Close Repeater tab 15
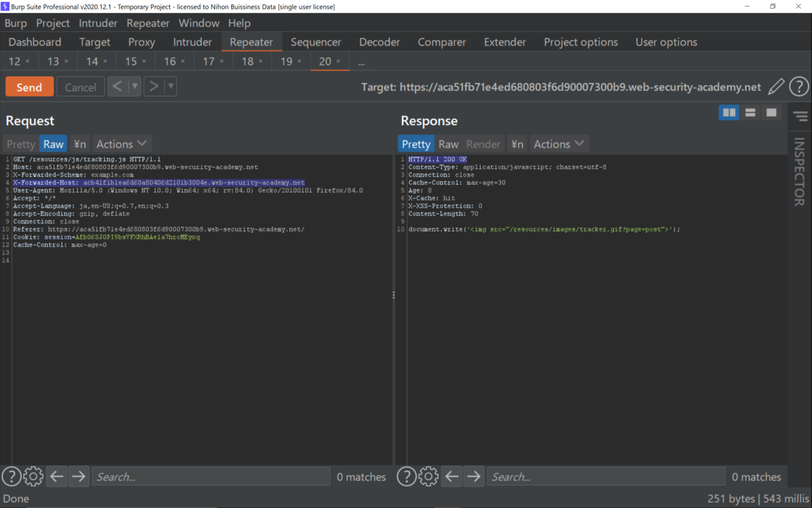Viewport: 812px width, 508px height. [144, 62]
